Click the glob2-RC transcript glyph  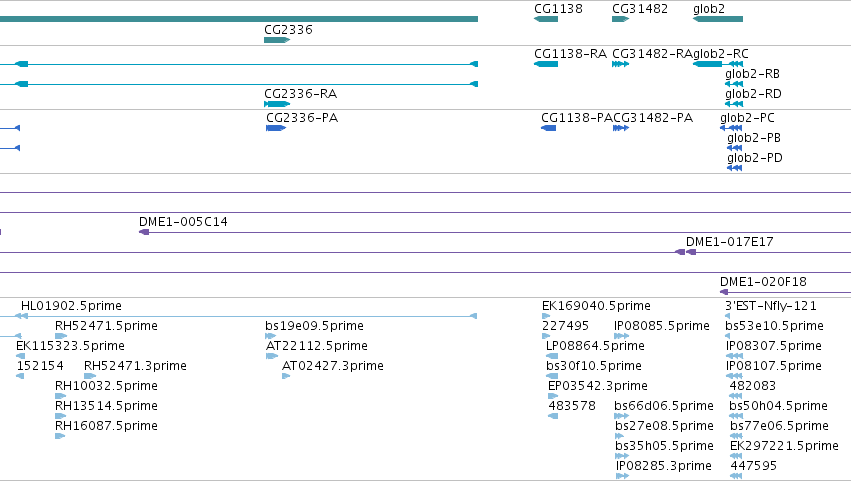(x=717, y=64)
